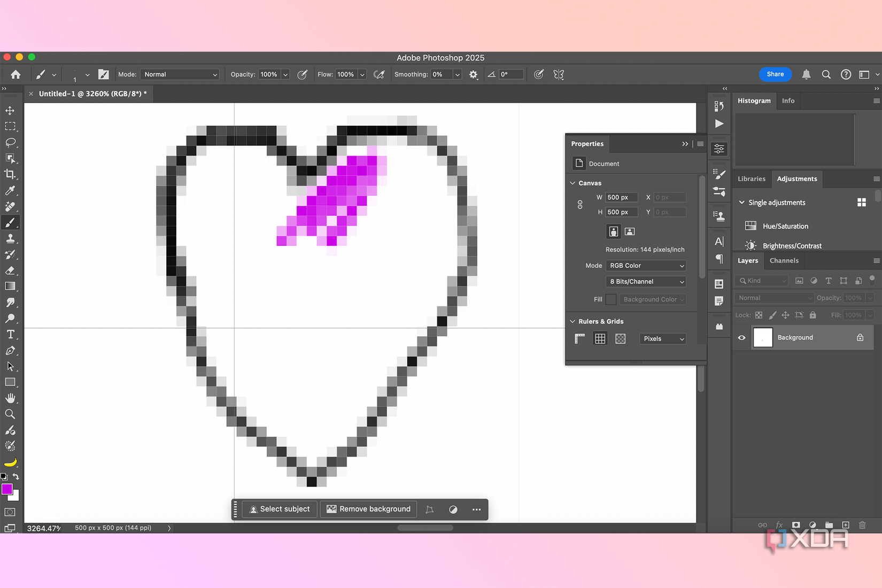Select the Type tool in the toolbar
Image resolution: width=882 pixels, height=588 pixels.
11,334
